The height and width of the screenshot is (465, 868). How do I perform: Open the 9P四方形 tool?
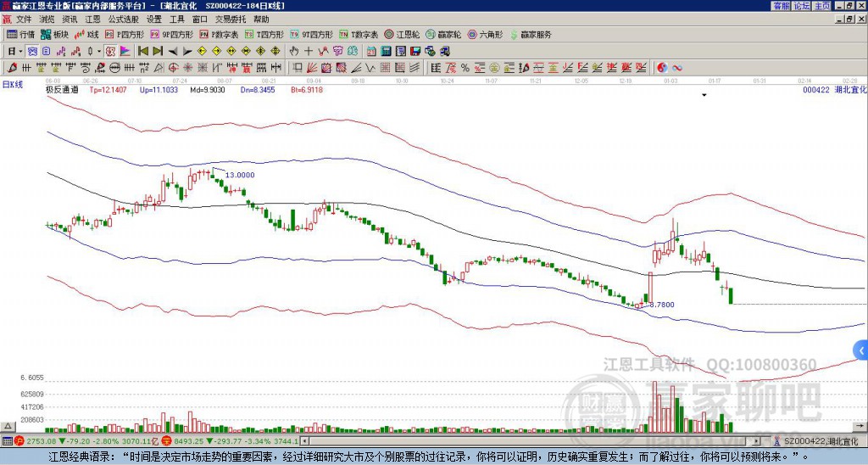(x=171, y=34)
